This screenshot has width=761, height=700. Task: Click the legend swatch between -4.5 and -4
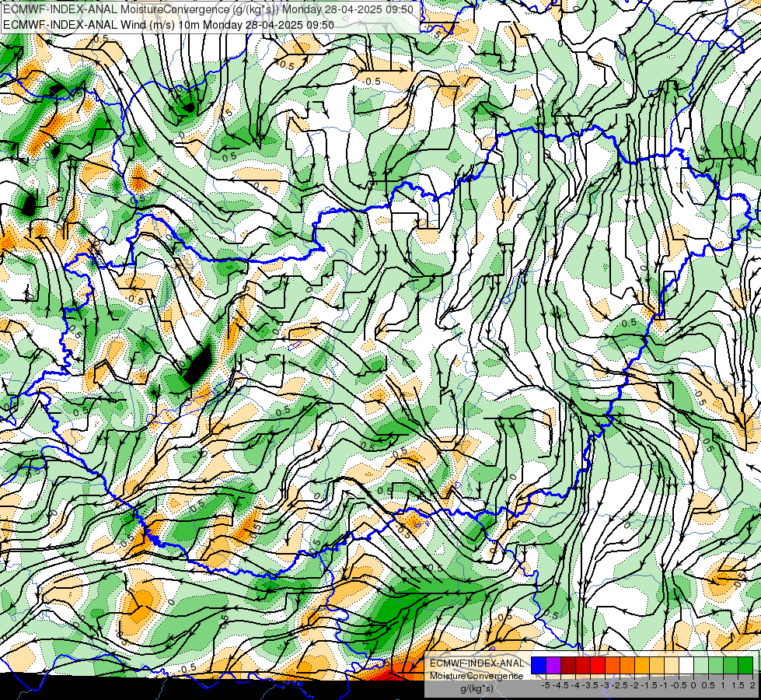(x=568, y=666)
